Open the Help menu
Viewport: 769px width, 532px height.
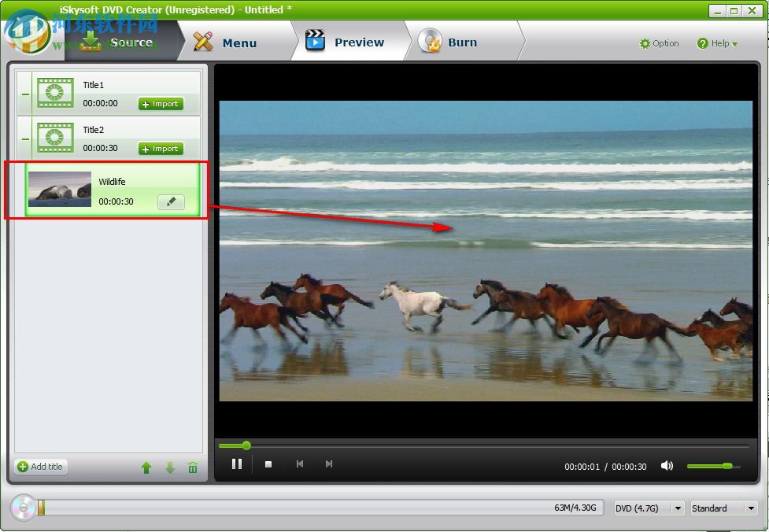[x=718, y=43]
